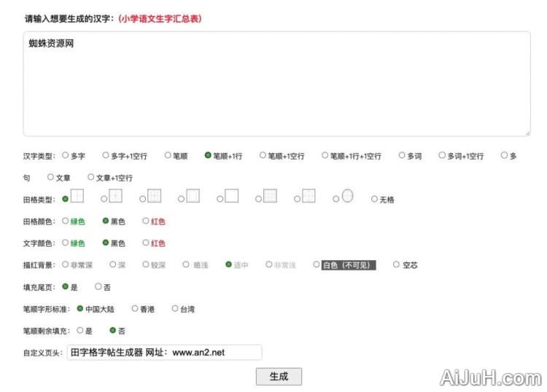Select the 无格 (no grid) option

pos(375,200)
